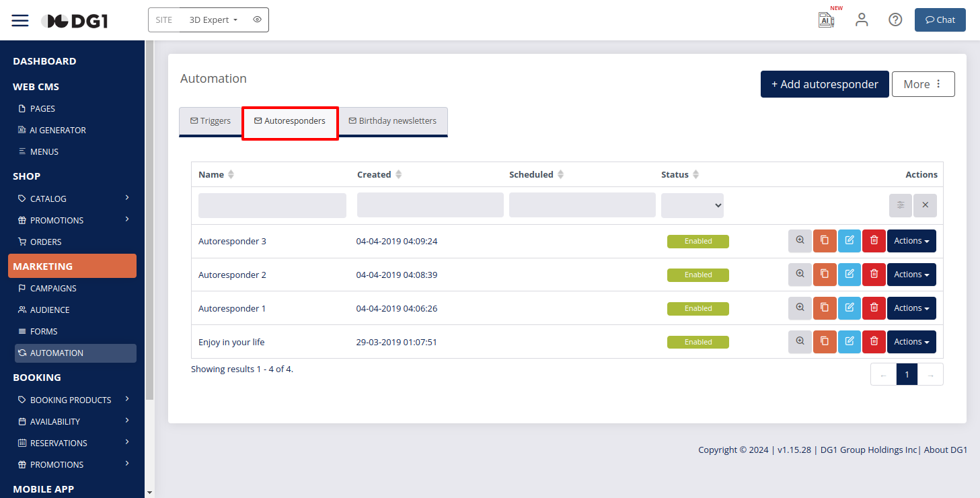This screenshot has width=980, height=498.
Task: Open Actions dropdown for Enjoy in your life
Action: tap(911, 342)
